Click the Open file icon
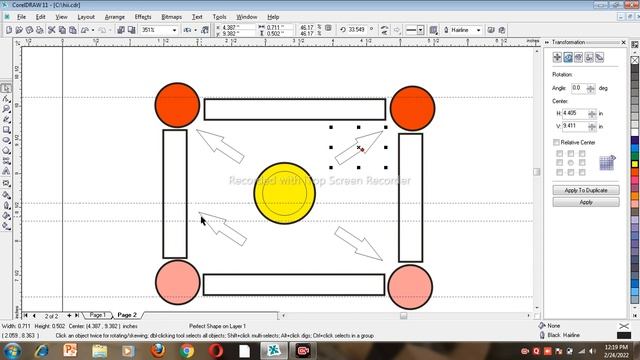Image resolution: width=640 pixels, height=360 pixels. (x=19, y=30)
